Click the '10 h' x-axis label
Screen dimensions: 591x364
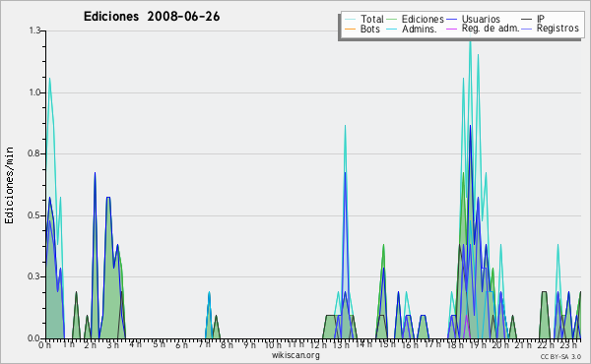[x=273, y=344]
